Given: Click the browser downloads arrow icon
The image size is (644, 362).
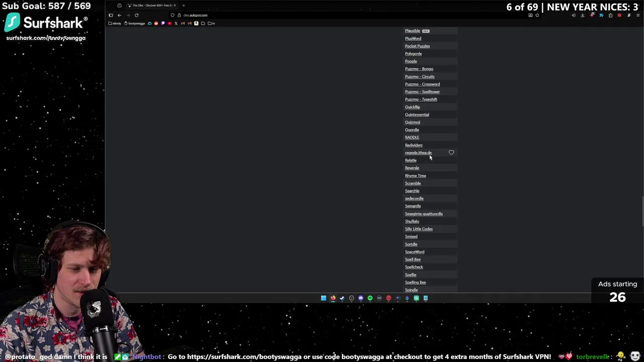Looking at the screenshot, I should click(x=583, y=15).
